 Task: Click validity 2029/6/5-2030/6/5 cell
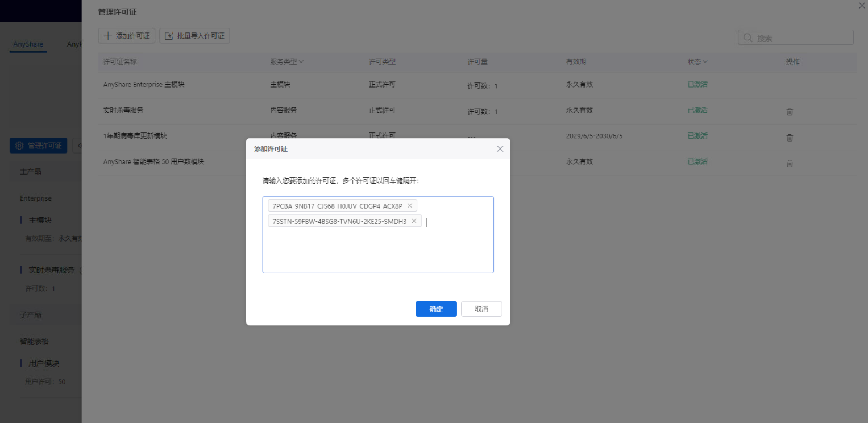click(x=595, y=136)
